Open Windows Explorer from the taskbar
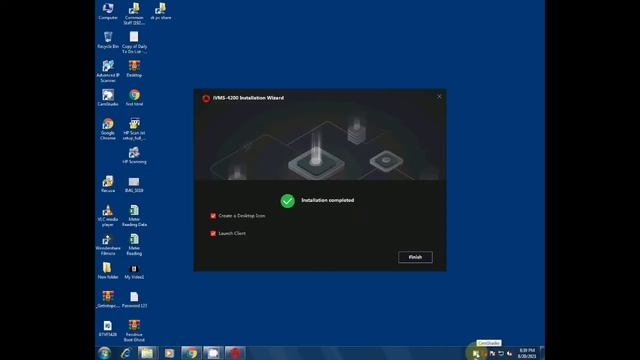The width and height of the screenshot is (640, 360). pos(147,353)
